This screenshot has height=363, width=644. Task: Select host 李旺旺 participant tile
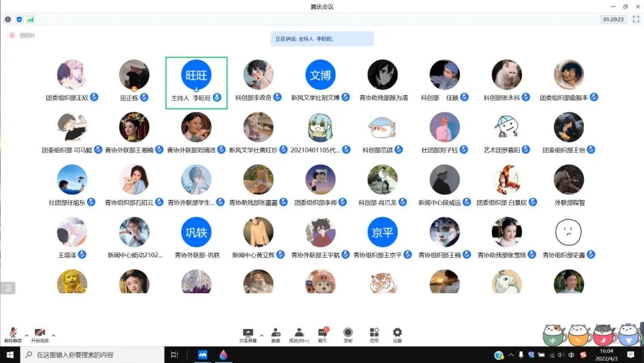click(x=196, y=83)
